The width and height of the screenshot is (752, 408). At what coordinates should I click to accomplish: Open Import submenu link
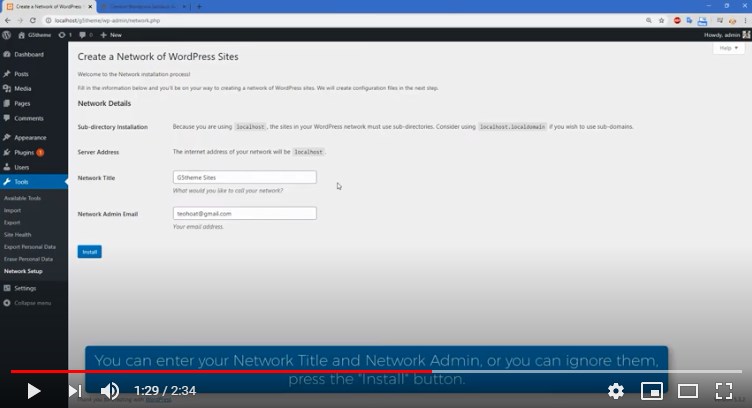tap(12, 210)
